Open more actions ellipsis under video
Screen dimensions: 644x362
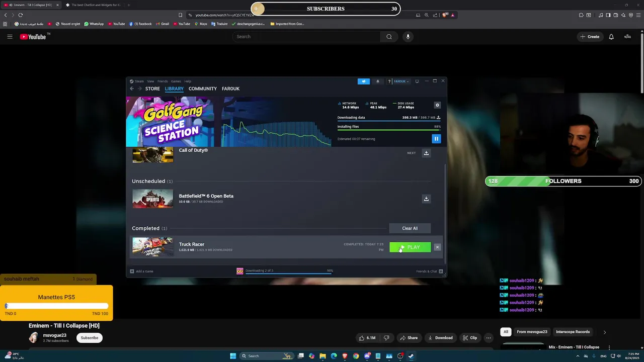(x=489, y=338)
